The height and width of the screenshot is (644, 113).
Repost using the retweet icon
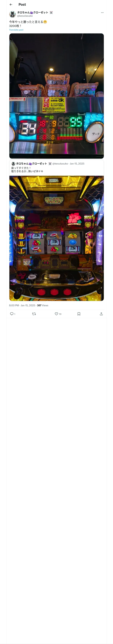pyautogui.click(x=34, y=314)
